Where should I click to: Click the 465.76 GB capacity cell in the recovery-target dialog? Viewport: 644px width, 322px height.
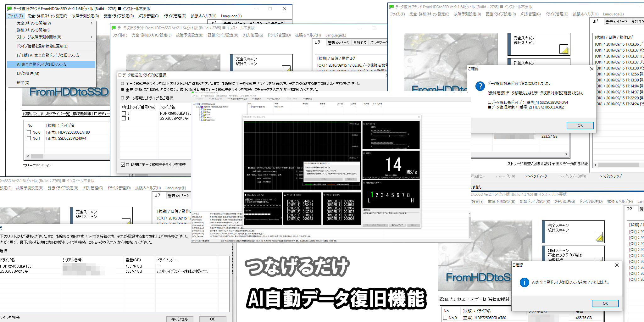point(134,266)
